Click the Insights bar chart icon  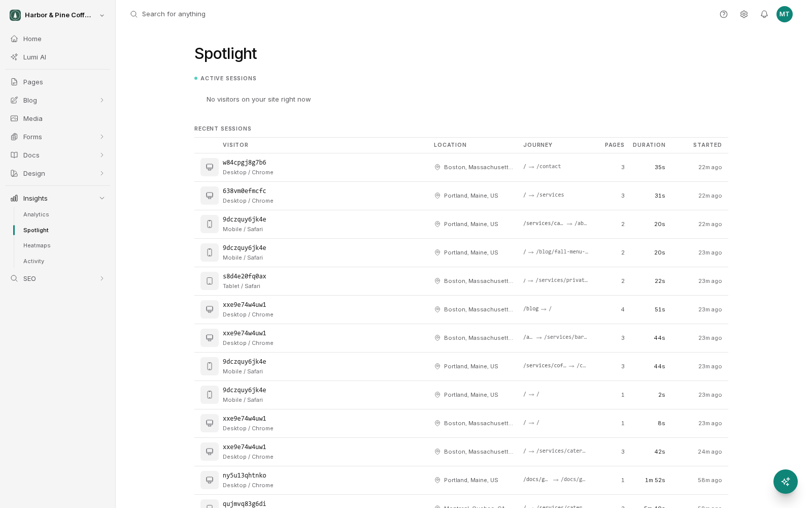14,198
